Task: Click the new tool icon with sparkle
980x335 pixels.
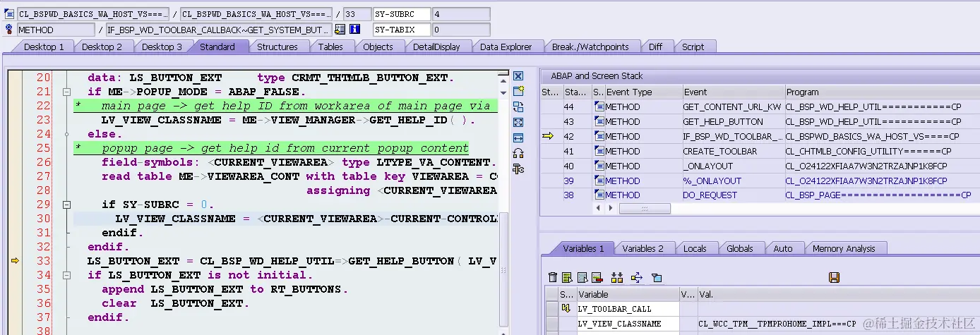Action: [x=518, y=91]
